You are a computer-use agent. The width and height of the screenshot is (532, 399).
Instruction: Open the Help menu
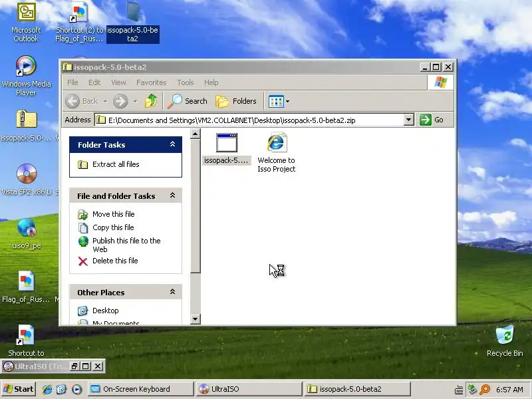point(211,82)
